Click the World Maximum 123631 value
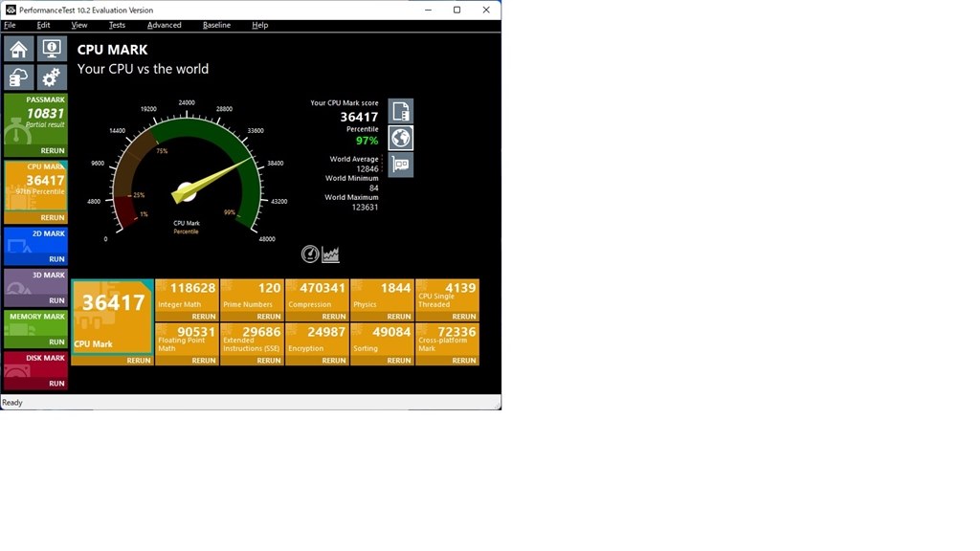Viewport: 980px width, 551px height. click(x=365, y=208)
